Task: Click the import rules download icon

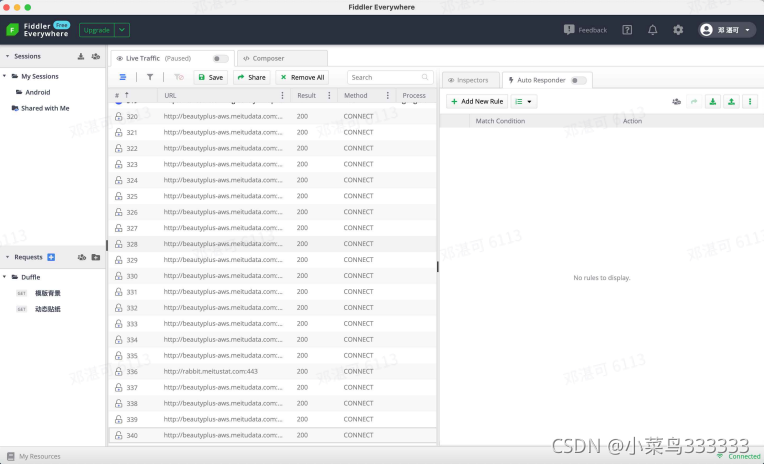Action: point(713,101)
